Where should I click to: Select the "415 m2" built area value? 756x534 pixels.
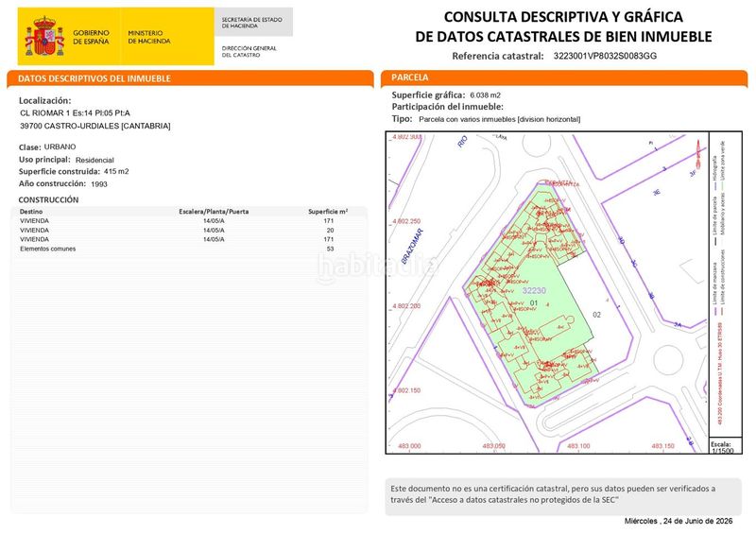(116, 171)
